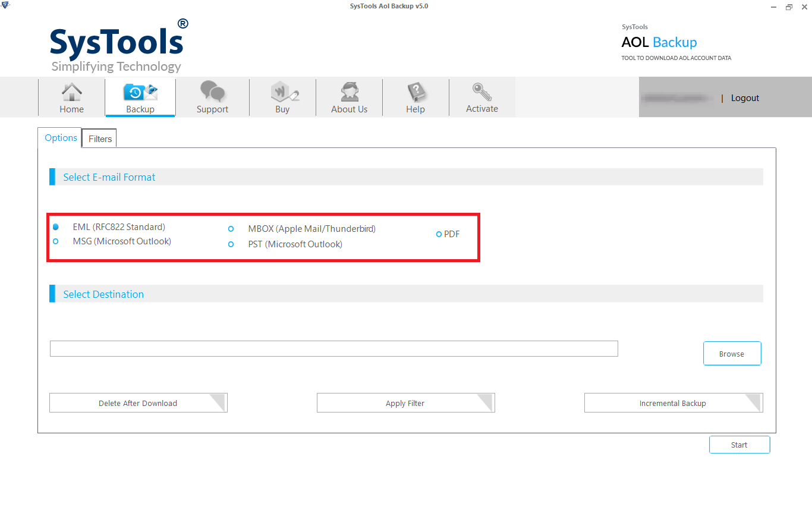Click the destination path input field
Viewport: 812px width, 510px height.
tap(334, 349)
